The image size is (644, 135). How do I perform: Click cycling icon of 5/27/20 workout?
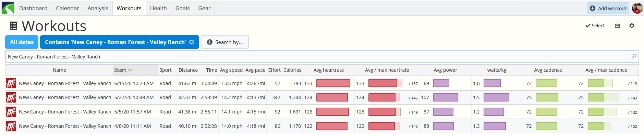pyautogui.click(x=11, y=97)
